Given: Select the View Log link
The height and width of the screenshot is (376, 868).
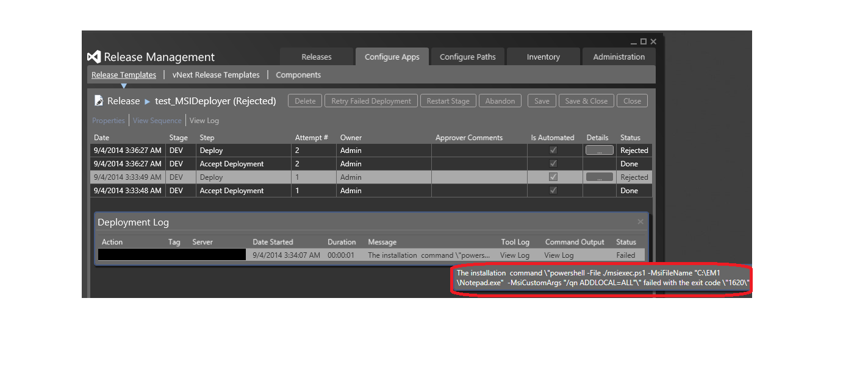Looking at the screenshot, I should pyautogui.click(x=204, y=121).
